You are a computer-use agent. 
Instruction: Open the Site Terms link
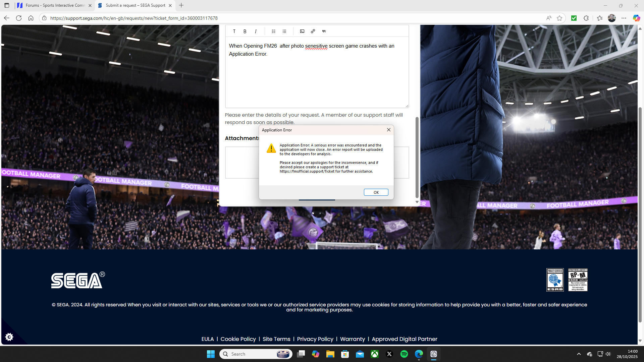276,339
